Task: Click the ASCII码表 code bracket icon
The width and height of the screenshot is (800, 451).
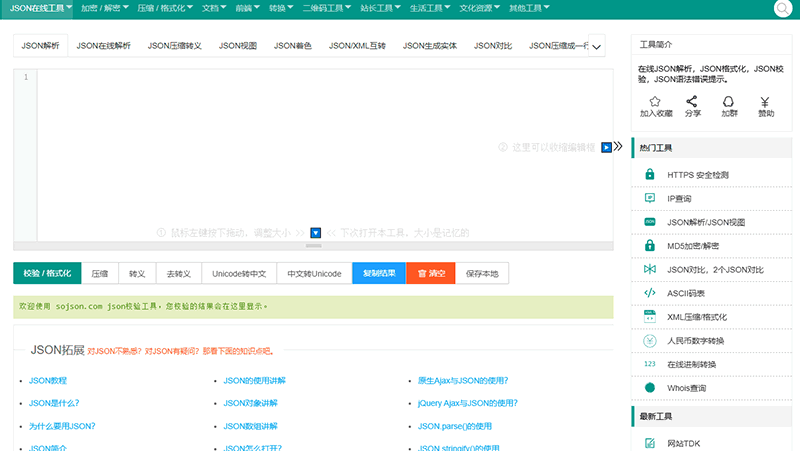Action: pos(649,293)
